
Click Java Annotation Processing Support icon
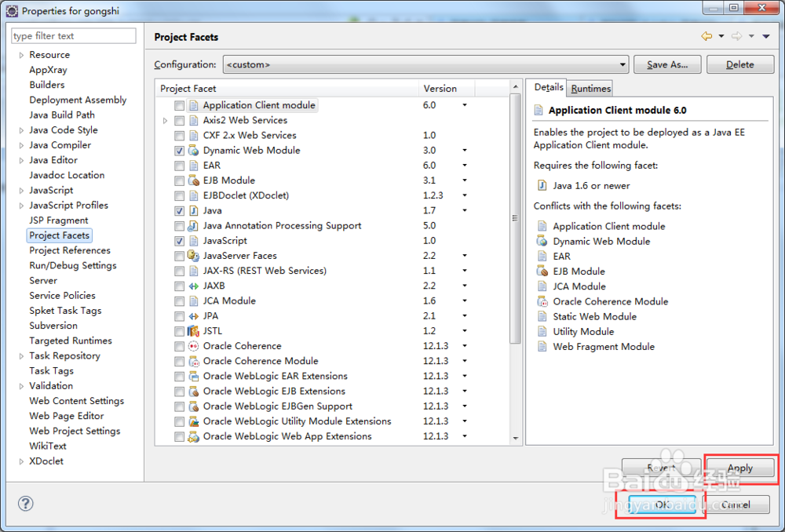click(193, 226)
